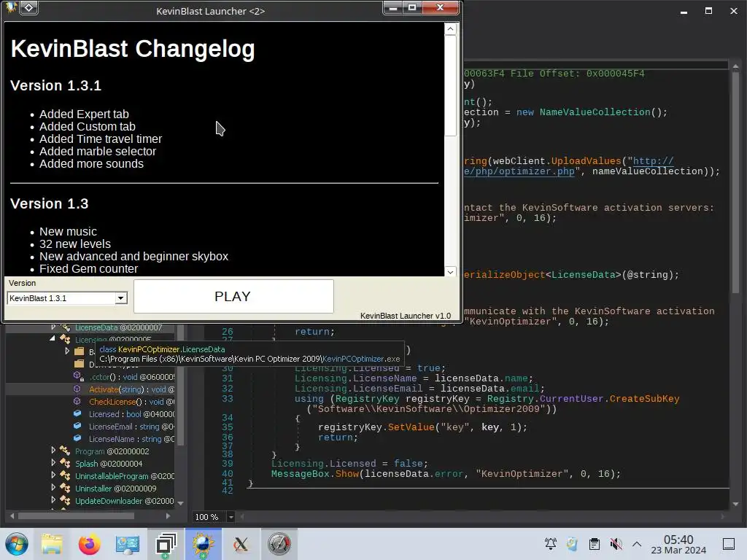Click the Uninstaller class icon
Screen dimensions: 747x560
click(65, 488)
